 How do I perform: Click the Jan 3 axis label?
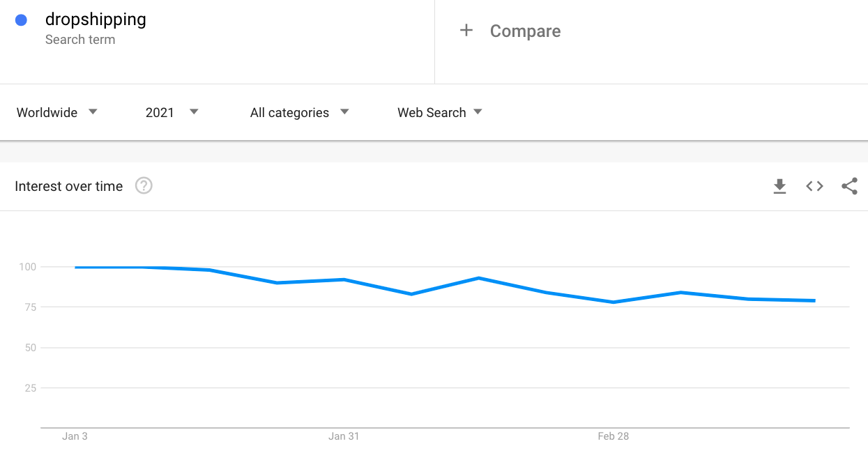[74, 436]
